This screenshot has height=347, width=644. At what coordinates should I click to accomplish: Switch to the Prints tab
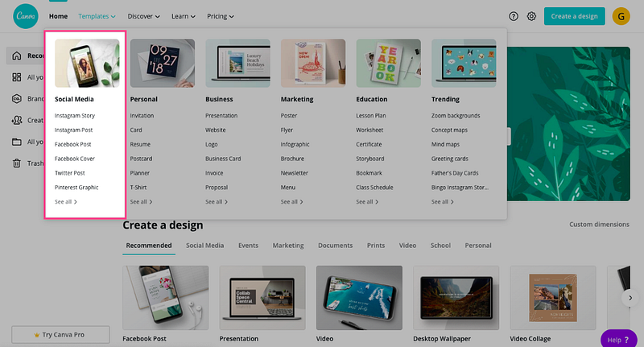click(376, 246)
